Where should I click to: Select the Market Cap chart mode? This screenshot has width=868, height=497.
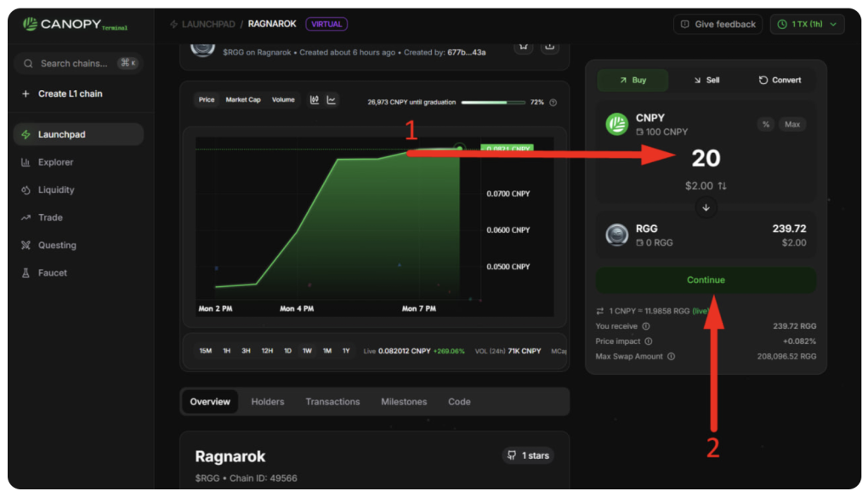click(243, 100)
